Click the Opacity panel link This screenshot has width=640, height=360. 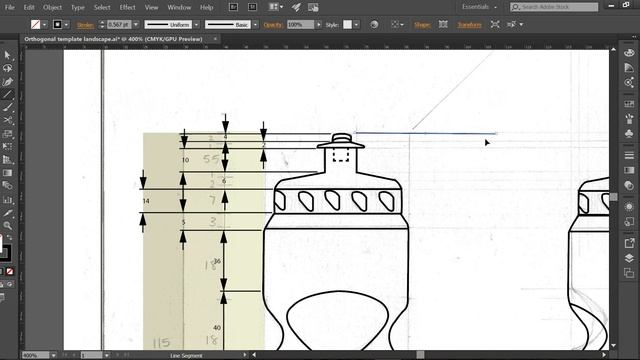click(273, 25)
